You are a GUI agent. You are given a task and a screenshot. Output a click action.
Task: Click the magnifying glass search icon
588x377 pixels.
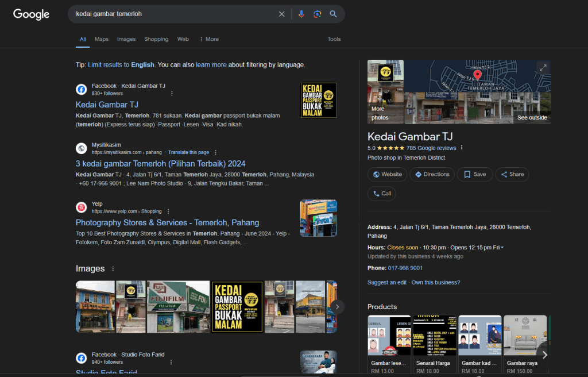point(333,14)
